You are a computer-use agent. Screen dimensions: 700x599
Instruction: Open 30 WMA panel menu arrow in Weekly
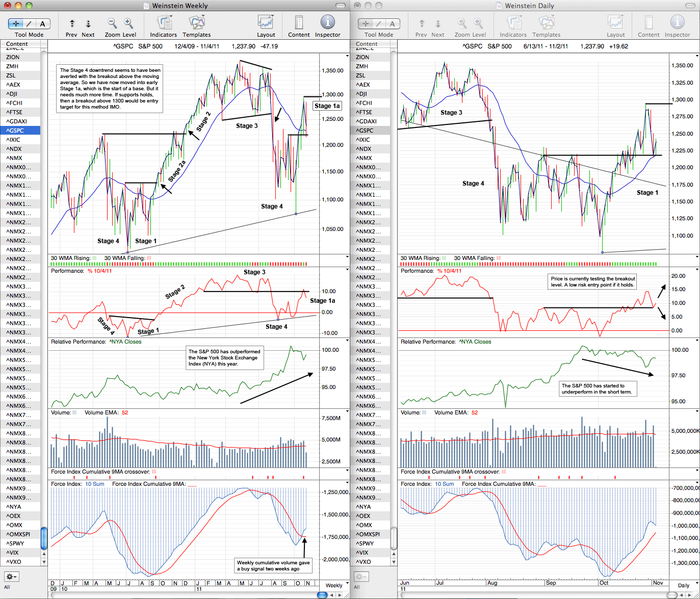coord(347,257)
